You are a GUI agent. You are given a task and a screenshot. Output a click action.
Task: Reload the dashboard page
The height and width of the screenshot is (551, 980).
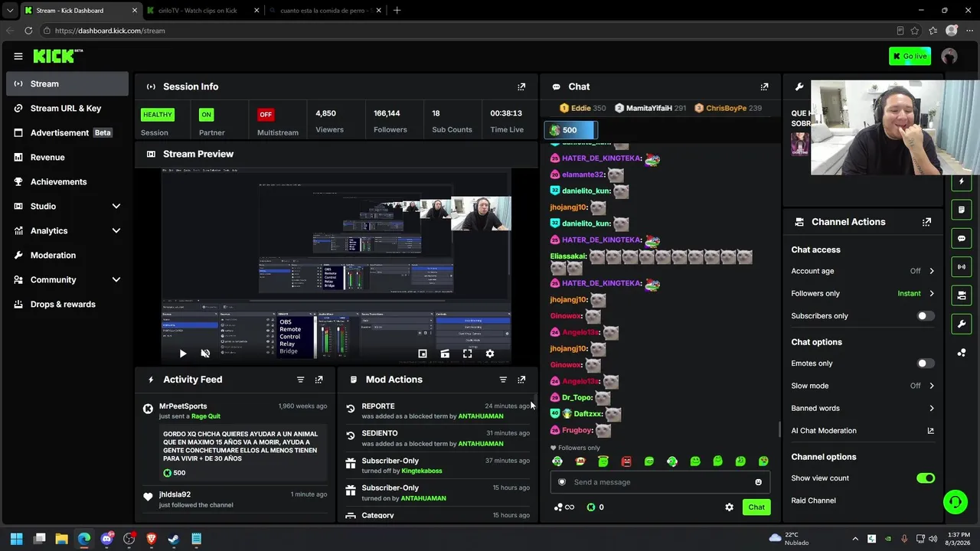pyautogui.click(x=28, y=31)
